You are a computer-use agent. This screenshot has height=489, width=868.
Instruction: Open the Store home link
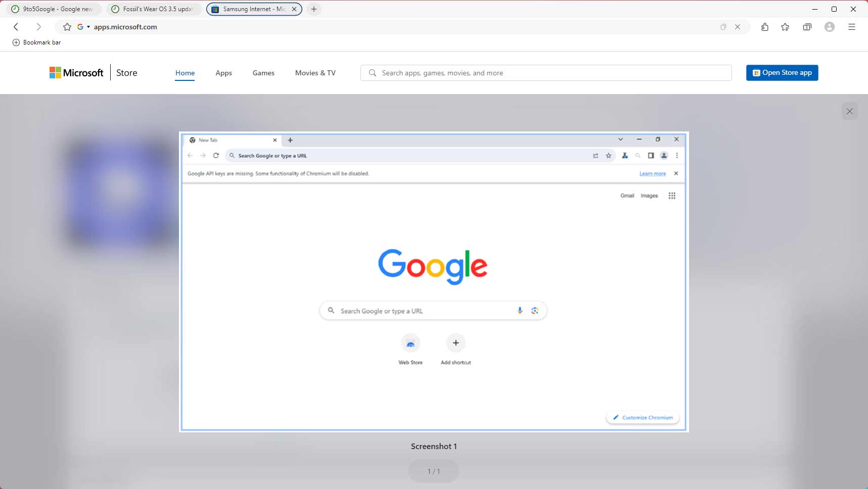pos(127,73)
